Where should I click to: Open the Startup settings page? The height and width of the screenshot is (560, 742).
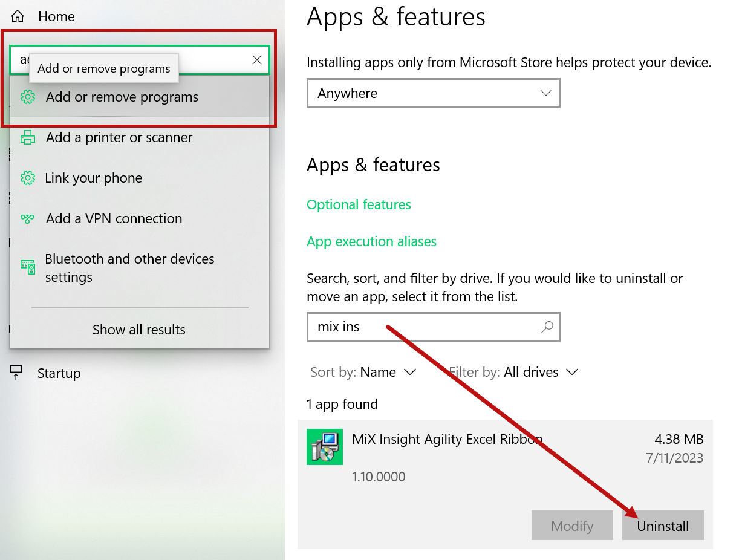59,373
